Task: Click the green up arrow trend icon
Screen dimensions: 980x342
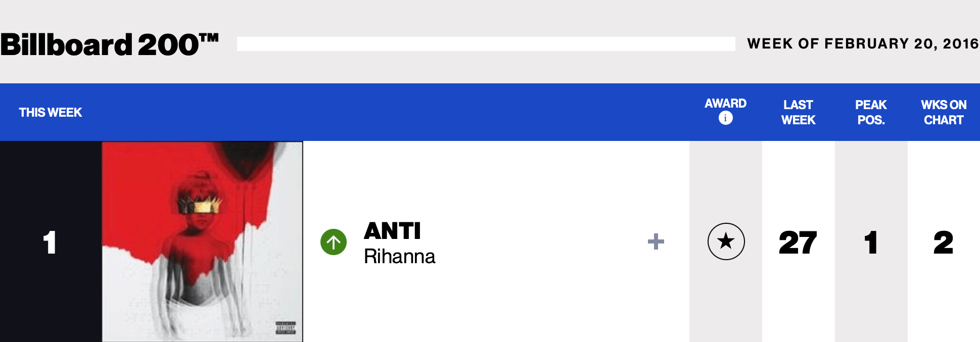Action: coord(334,242)
